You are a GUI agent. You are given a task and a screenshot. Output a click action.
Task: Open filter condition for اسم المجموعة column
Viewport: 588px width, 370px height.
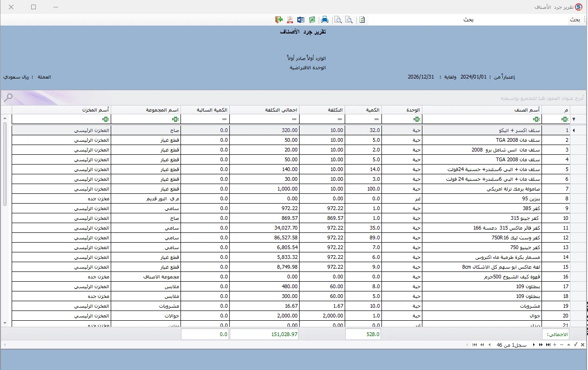[x=175, y=119]
